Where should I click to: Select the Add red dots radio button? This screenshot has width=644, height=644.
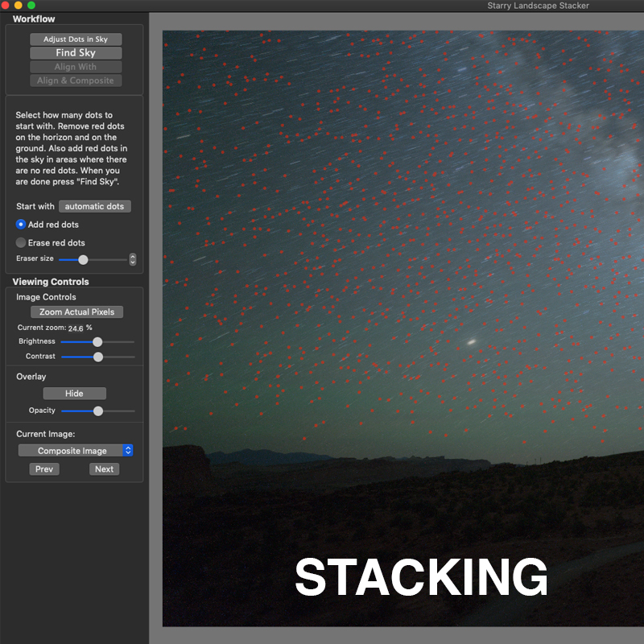click(21, 225)
